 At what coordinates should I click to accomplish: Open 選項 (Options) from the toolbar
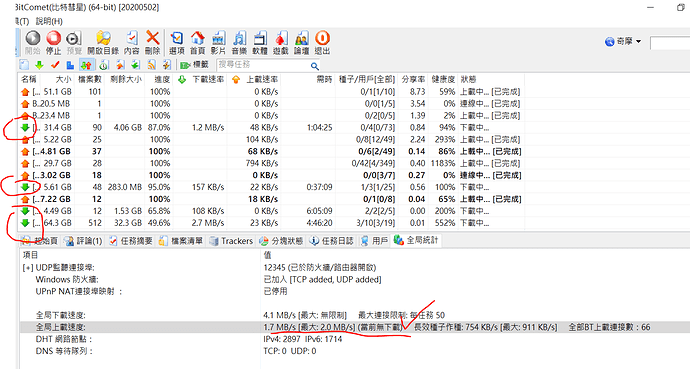(x=176, y=43)
